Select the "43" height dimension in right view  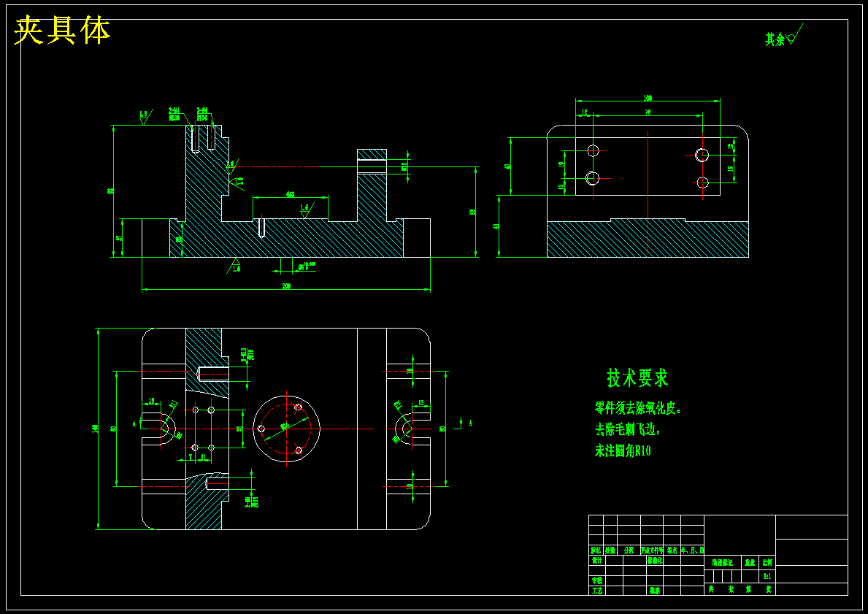tap(496, 226)
